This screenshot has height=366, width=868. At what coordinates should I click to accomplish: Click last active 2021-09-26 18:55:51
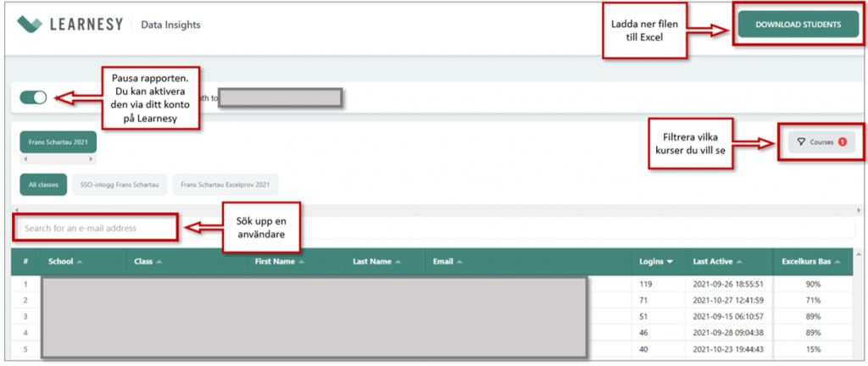(728, 284)
